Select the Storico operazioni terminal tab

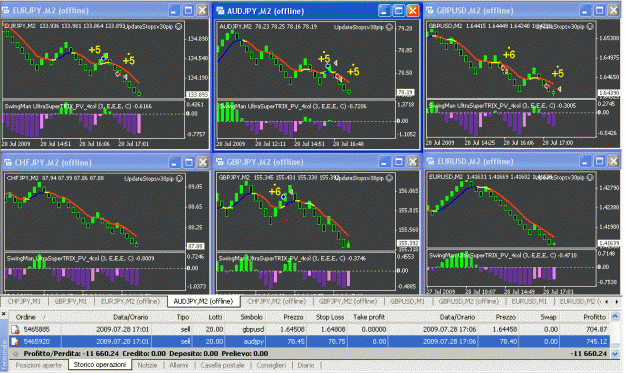pos(100,365)
